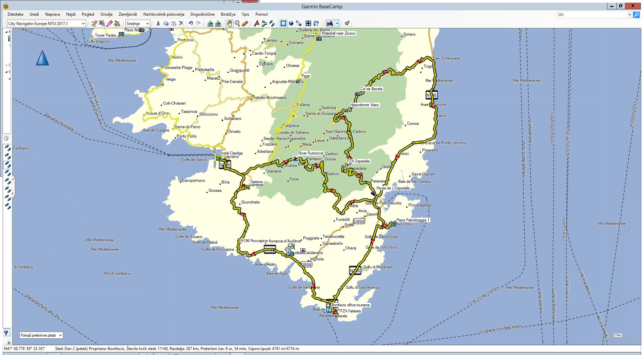The image size is (644, 355).
Task: Undo the last action
Action: coord(191,23)
